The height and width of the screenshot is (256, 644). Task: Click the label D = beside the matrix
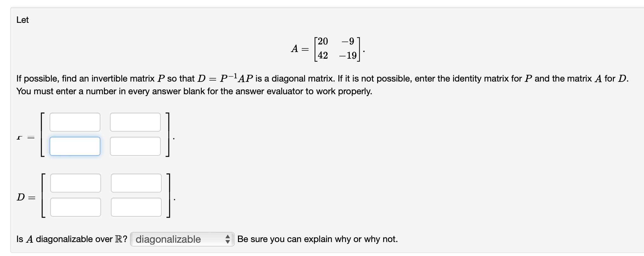point(25,197)
